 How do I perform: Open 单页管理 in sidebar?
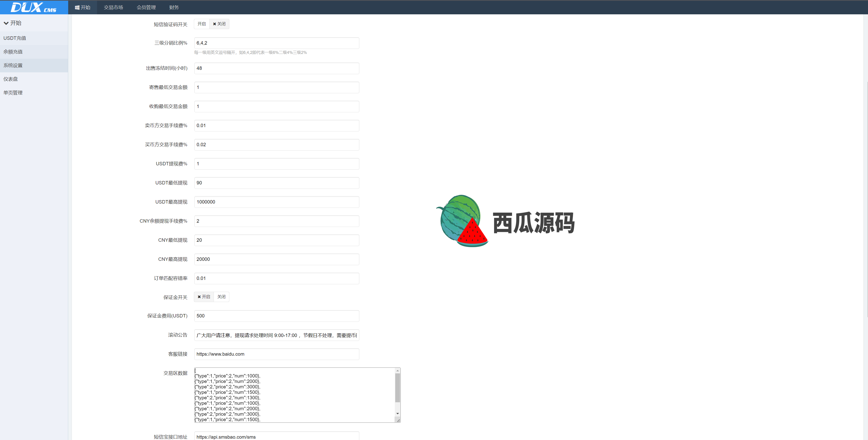tap(34, 93)
